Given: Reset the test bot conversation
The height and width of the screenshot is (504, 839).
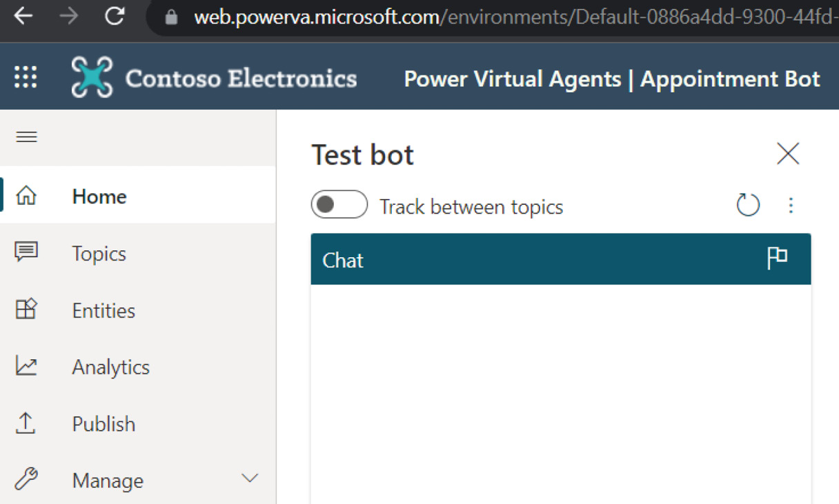Looking at the screenshot, I should (748, 205).
